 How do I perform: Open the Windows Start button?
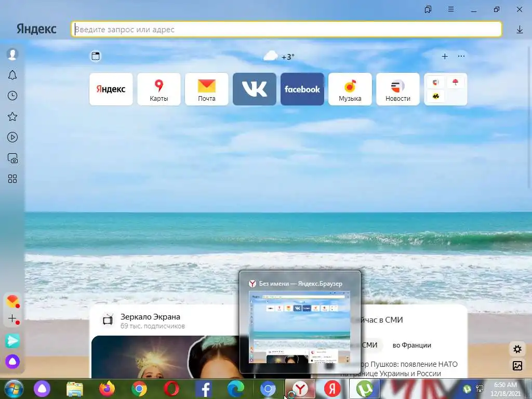[x=13, y=389]
